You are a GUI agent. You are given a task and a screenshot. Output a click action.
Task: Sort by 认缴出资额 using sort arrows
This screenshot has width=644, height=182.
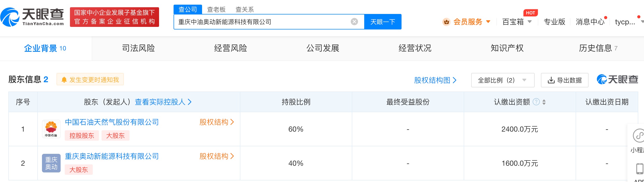click(544, 102)
